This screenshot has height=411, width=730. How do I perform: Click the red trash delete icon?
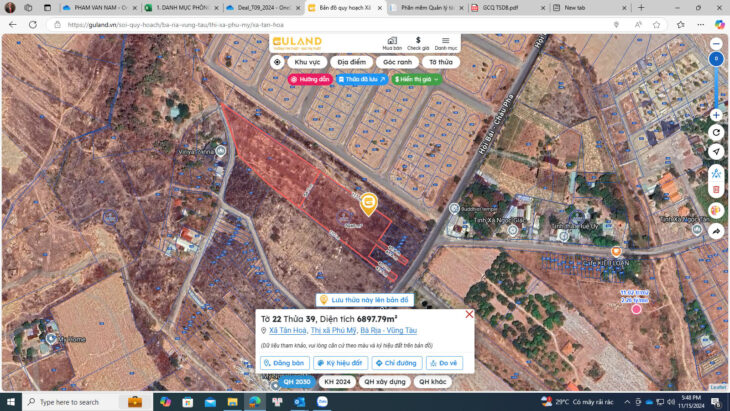coord(716,188)
